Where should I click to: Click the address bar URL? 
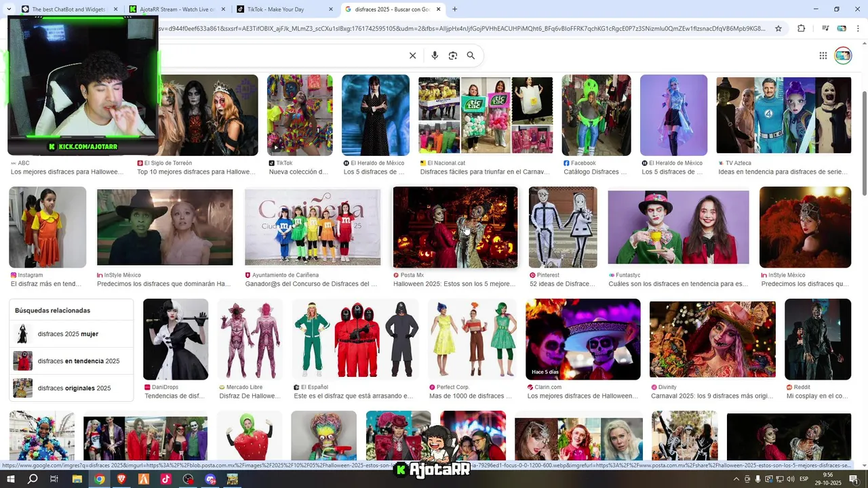(461, 28)
